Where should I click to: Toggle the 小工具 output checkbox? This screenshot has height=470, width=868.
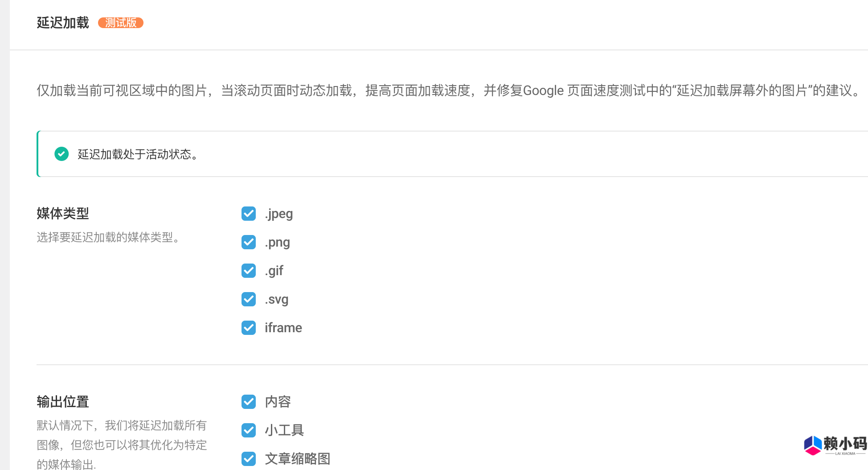(249, 430)
